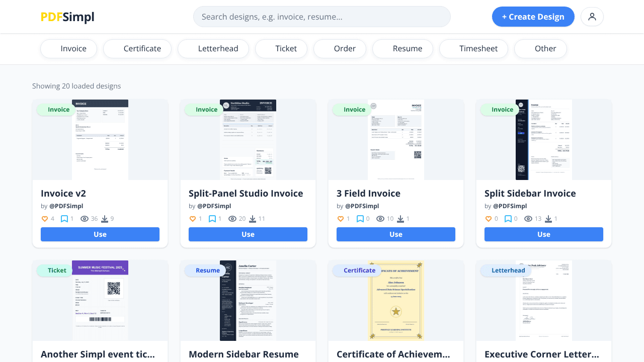Click the Invoice v2 title
644x362 pixels.
tap(63, 194)
